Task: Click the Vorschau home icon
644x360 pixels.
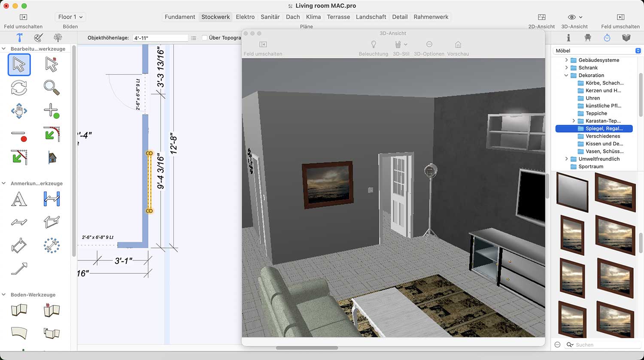Action: point(458,45)
